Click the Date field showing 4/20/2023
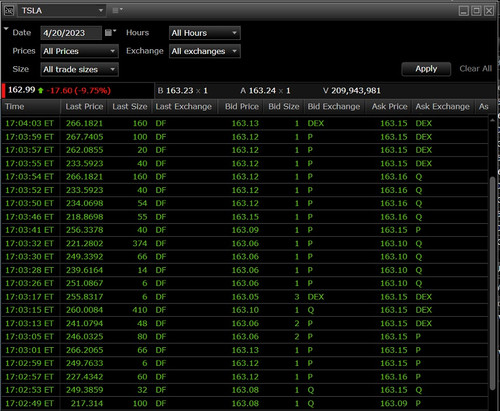The image size is (500, 411). pyautogui.click(x=71, y=33)
